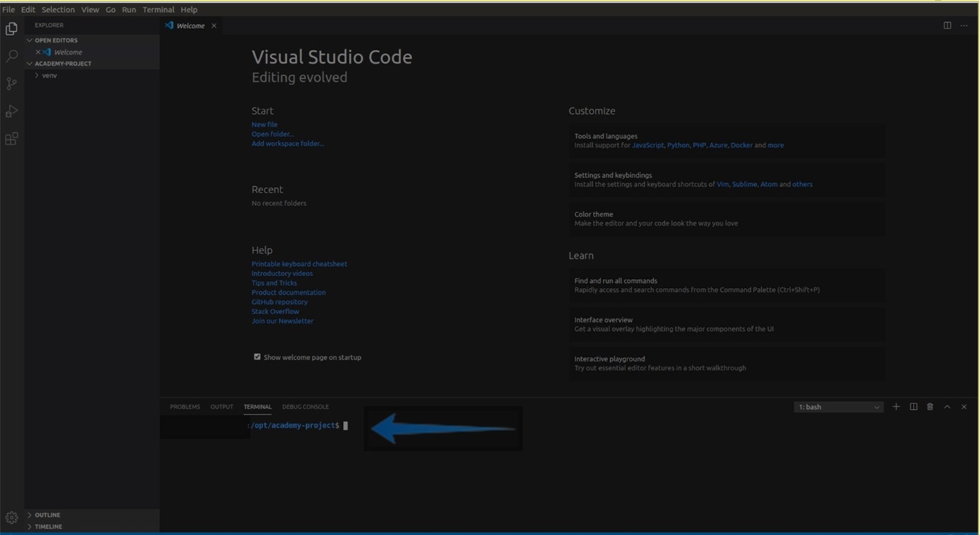The height and width of the screenshot is (535, 980).
Task: Close the terminal panel
Action: [963, 407]
